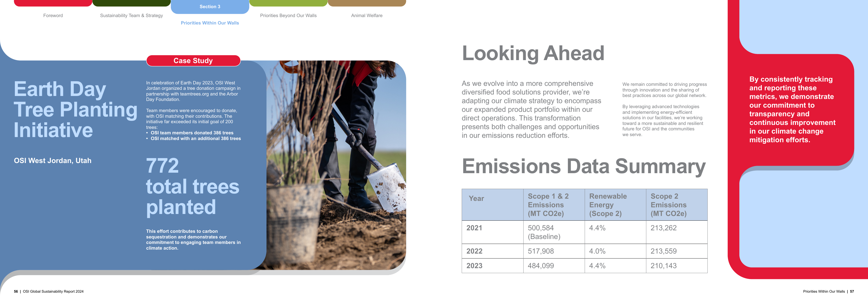Viewport: 868px width, 307px height.
Task: Click paragraph starting 'We remain committed'
Action: point(664,90)
